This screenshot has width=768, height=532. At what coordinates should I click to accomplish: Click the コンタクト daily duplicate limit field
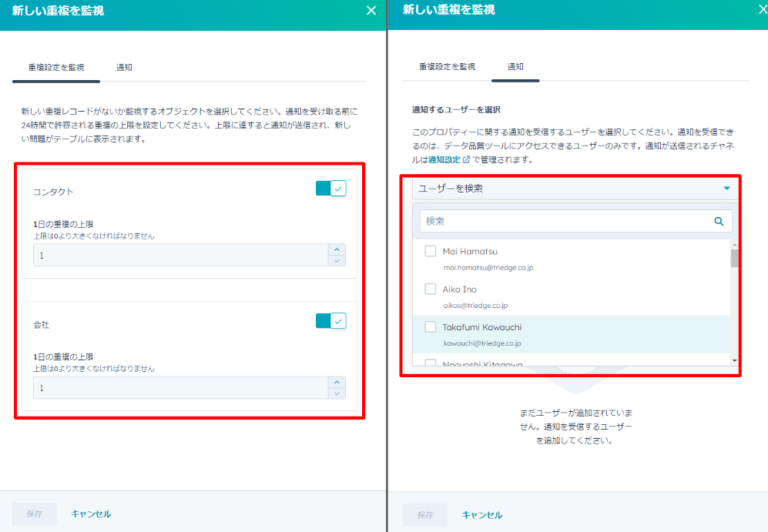click(181, 255)
